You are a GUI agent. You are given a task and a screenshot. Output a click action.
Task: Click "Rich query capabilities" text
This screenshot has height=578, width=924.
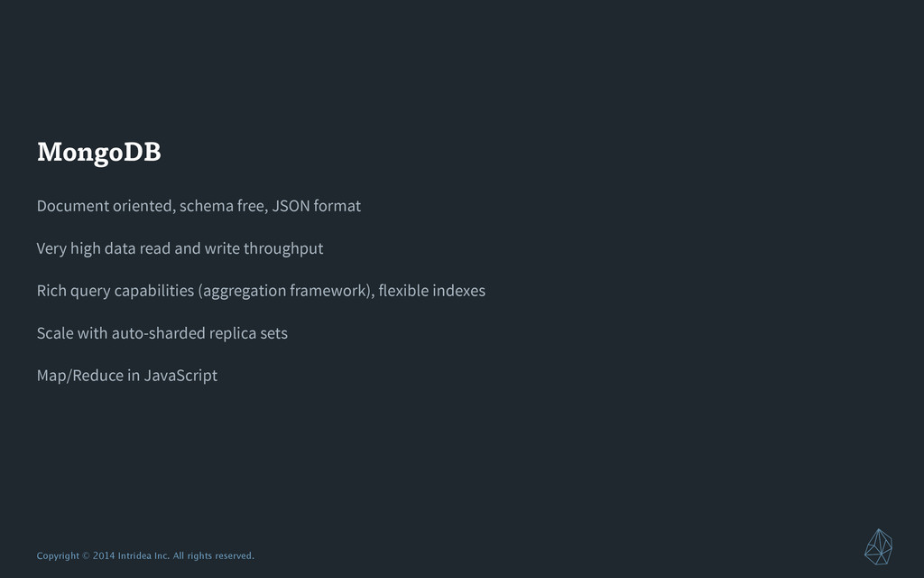pyautogui.click(x=115, y=291)
